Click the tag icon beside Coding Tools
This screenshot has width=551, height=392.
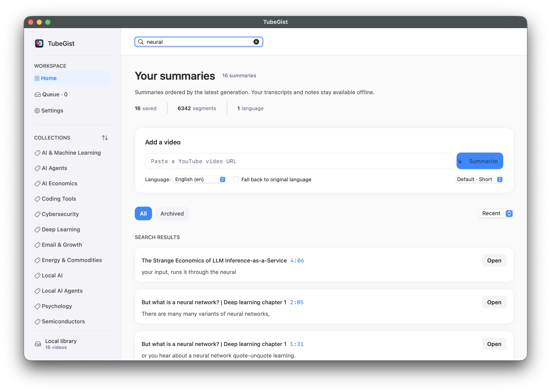[x=37, y=199]
